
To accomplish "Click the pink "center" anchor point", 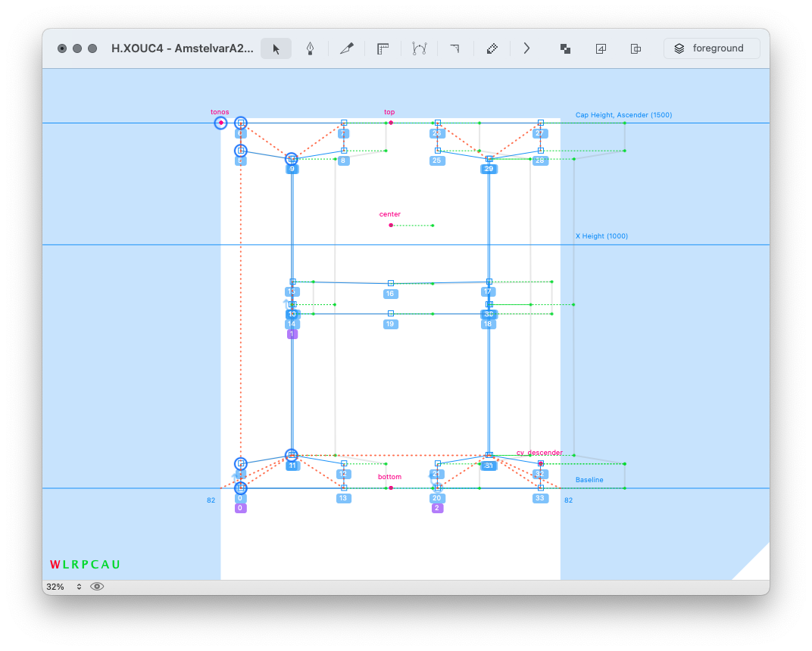I will tap(391, 225).
